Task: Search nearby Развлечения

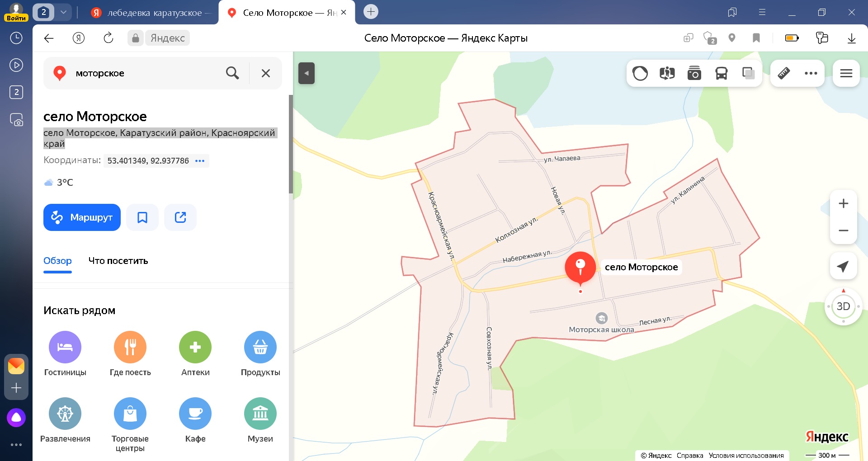Action: 65,420
